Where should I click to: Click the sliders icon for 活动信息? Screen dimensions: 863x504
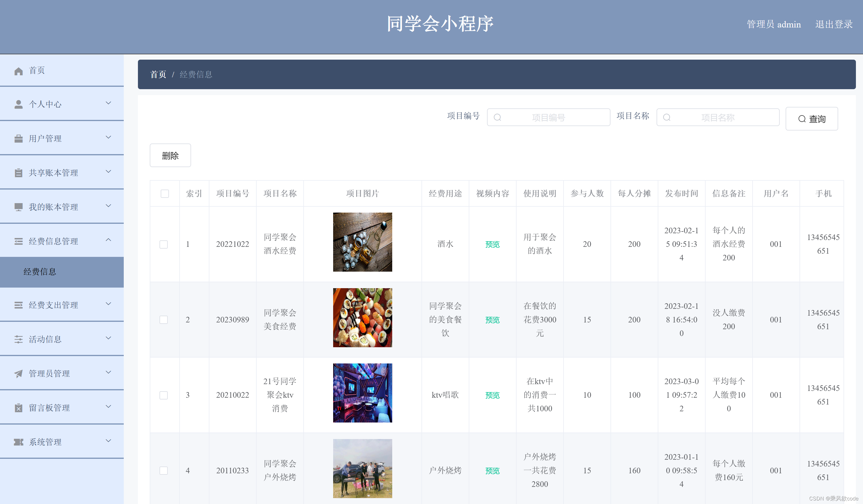pos(19,339)
